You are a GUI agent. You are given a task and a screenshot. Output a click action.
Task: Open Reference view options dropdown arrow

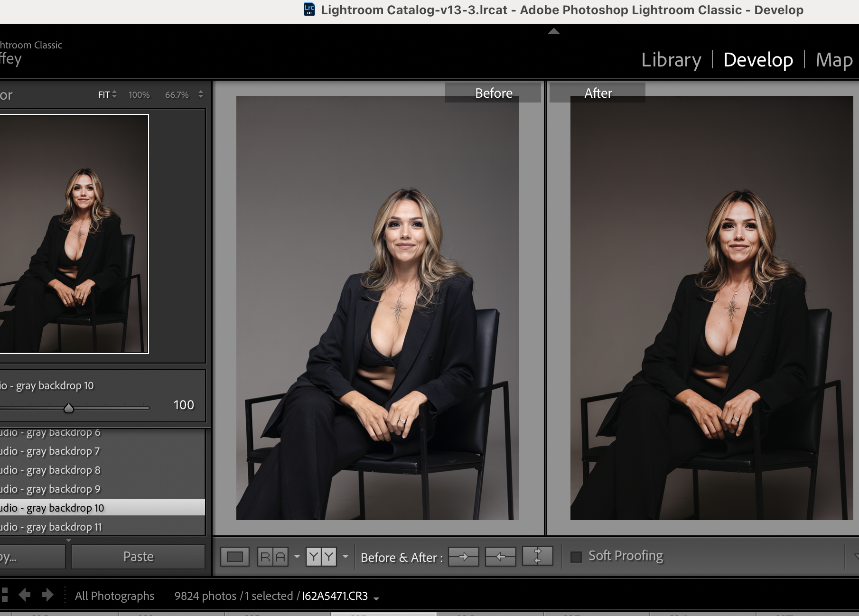(x=297, y=557)
